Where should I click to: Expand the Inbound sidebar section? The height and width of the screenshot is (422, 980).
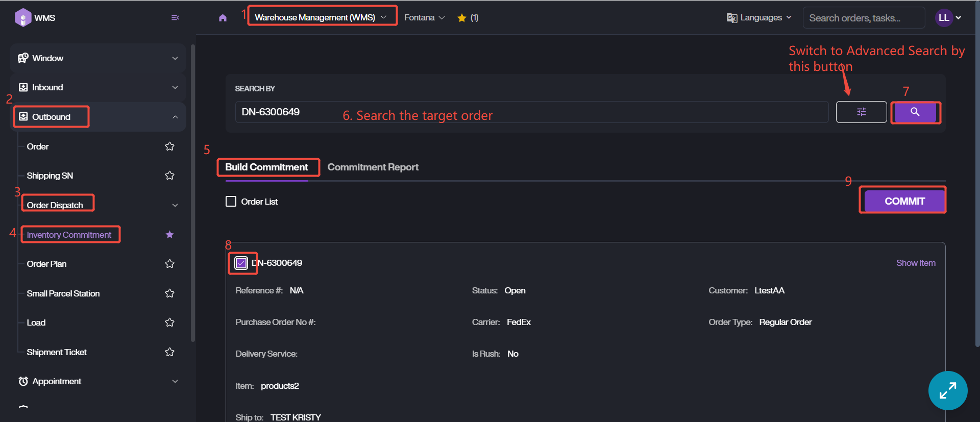pyautogui.click(x=97, y=87)
